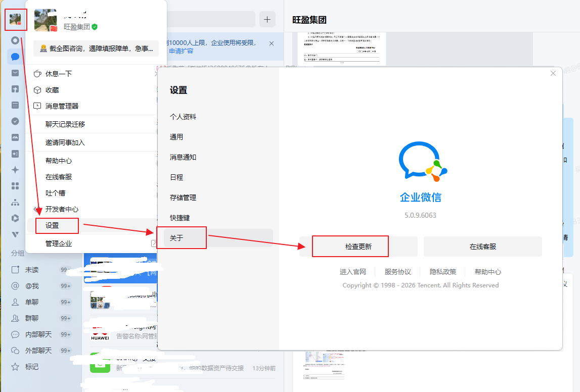The height and width of the screenshot is (392, 580).
Task: Click the 检查更新 button
Action: (x=359, y=247)
